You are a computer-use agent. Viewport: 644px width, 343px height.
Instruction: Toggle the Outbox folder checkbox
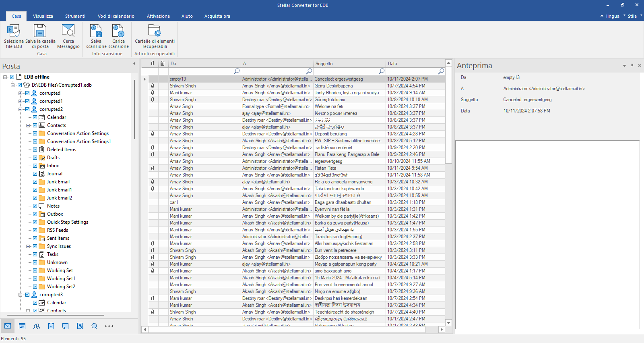point(35,214)
